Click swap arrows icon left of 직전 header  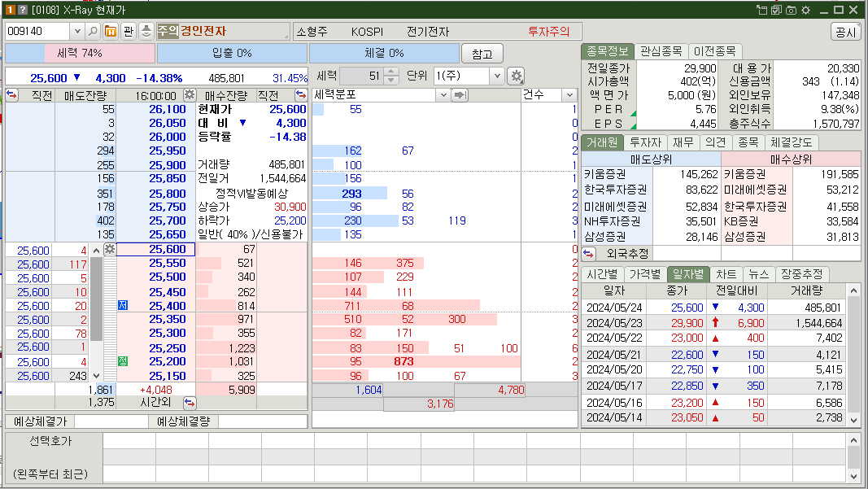(11, 95)
